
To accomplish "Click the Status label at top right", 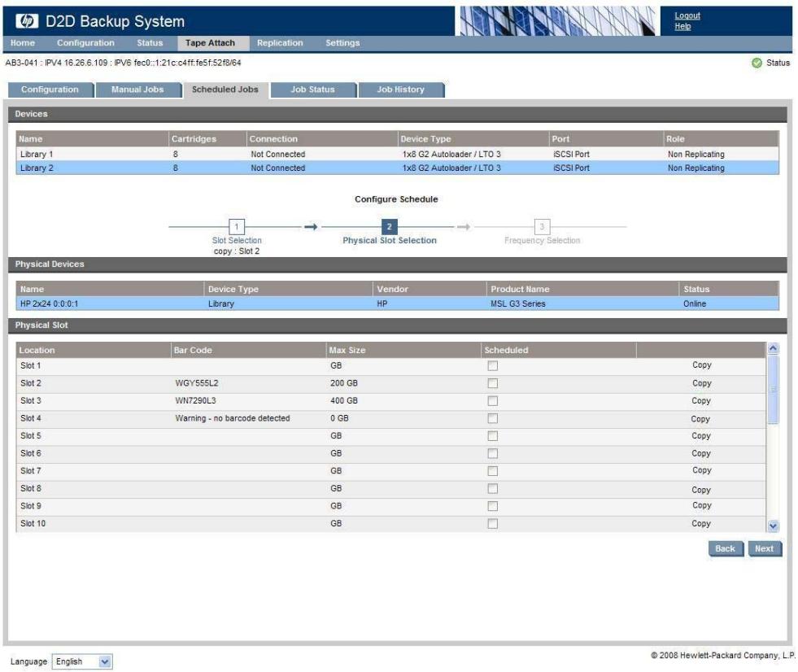I will pos(778,63).
